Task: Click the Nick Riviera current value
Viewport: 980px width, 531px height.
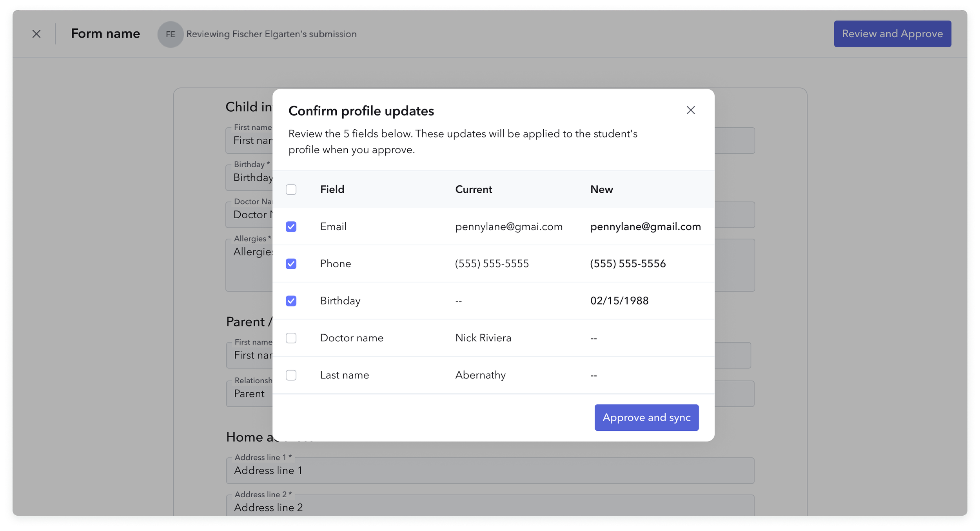Action: 483,338
